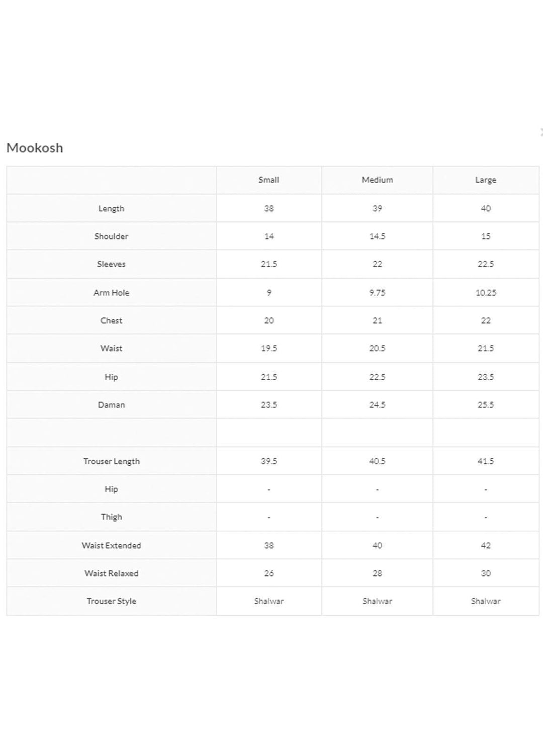Select the Medium column header
This screenshot has height=756, width=543.
click(x=377, y=180)
